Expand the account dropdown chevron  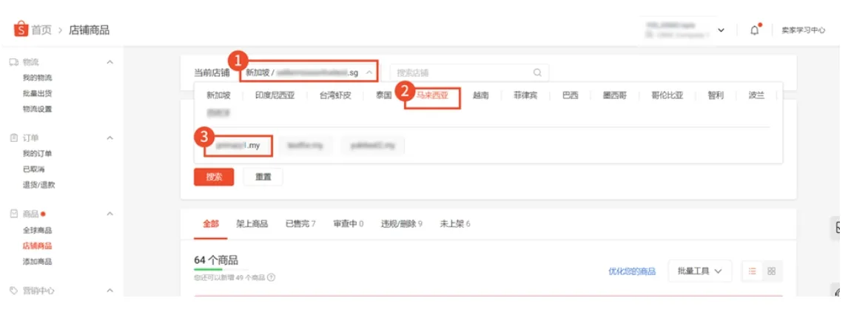[x=721, y=30]
